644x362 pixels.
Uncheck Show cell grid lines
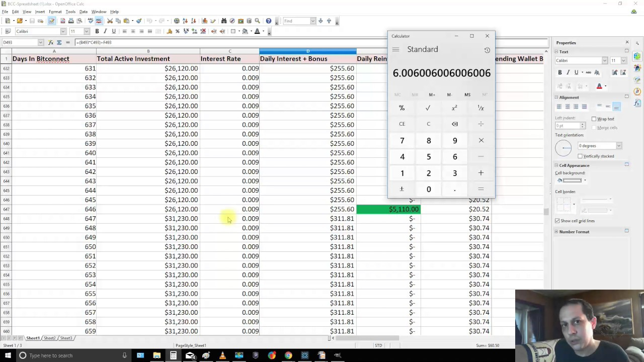(557, 221)
